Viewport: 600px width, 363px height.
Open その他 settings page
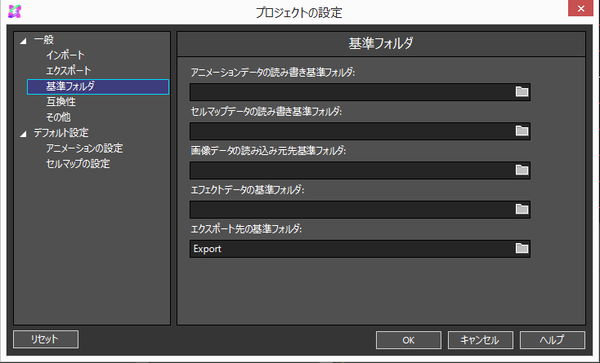click(x=58, y=117)
